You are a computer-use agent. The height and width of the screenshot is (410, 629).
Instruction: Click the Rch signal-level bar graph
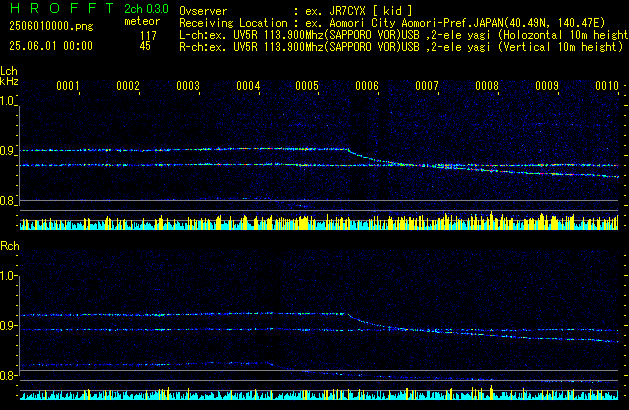pyautogui.click(x=319, y=393)
